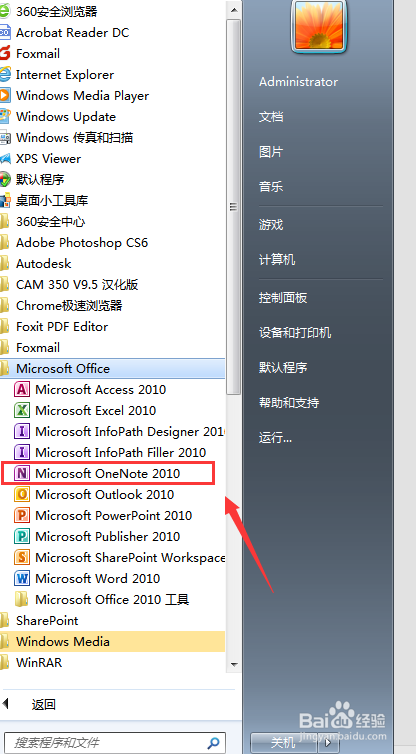Open InfoPath Designer 2010 icon
This screenshot has height=754, width=416.
click(x=21, y=431)
